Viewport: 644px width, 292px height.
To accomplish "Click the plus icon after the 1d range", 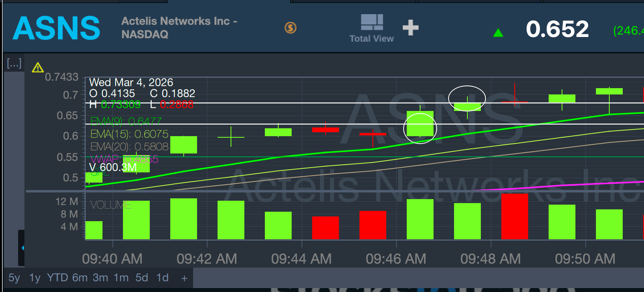I will (184, 278).
